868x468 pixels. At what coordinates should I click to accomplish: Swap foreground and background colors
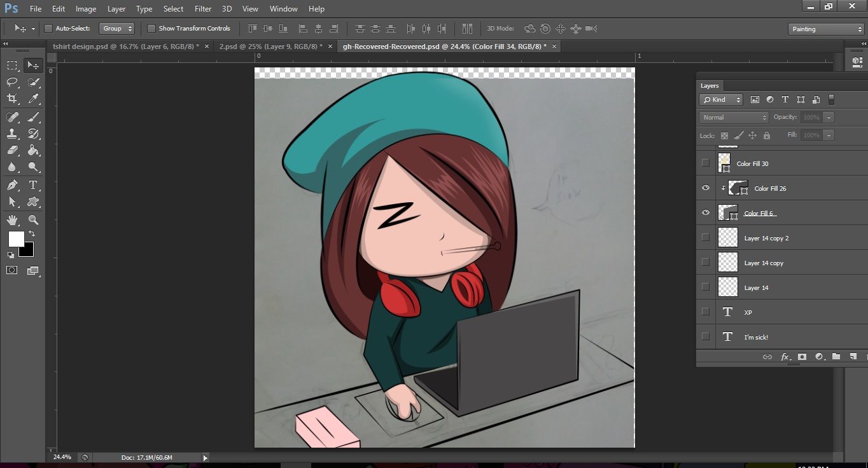tap(32, 234)
